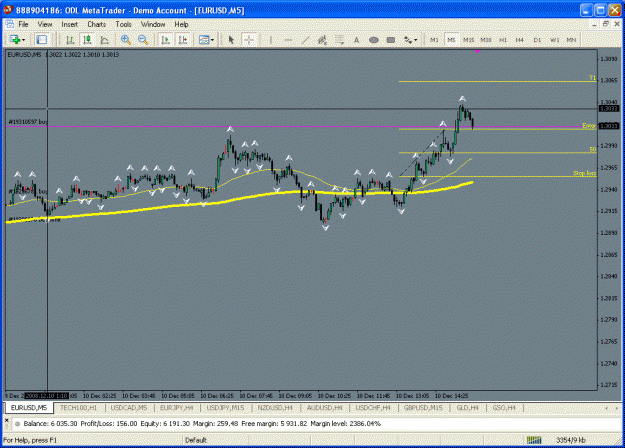The image size is (625, 448).
Task: Switch chart to H1 timeframe
Action: (x=503, y=40)
